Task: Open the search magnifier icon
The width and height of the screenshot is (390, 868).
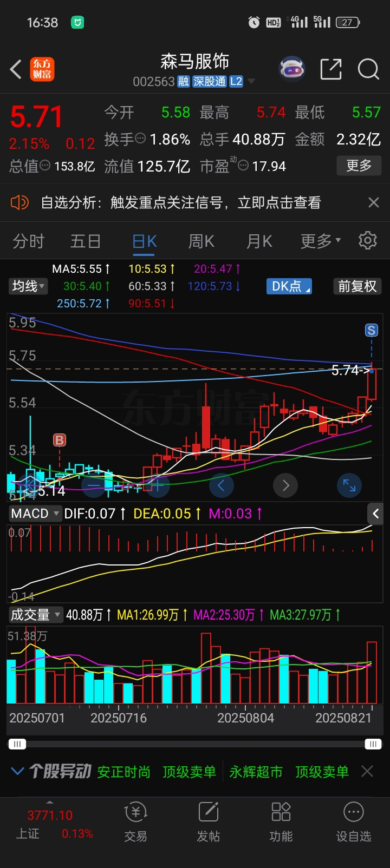Action: (368, 69)
